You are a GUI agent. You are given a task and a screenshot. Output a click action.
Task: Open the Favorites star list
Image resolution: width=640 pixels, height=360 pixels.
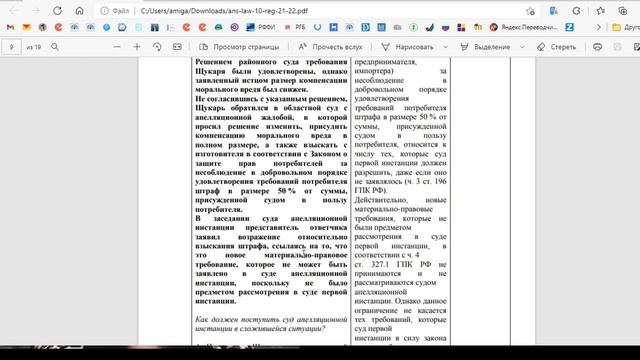600,11
